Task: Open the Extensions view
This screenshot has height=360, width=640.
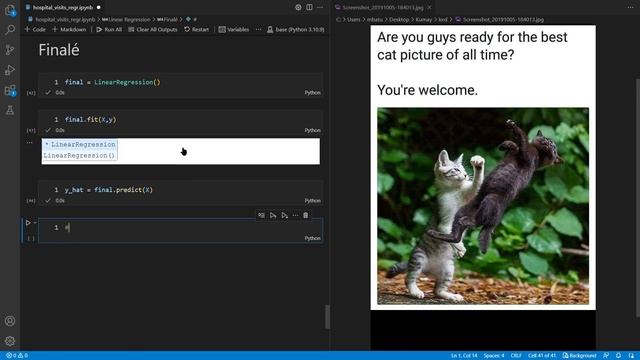Action: (x=10, y=90)
